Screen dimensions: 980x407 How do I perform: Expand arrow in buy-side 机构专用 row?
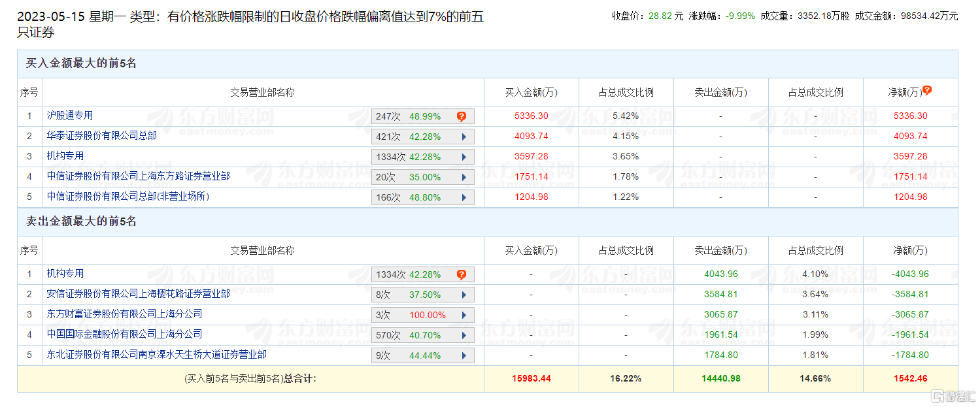[464, 157]
